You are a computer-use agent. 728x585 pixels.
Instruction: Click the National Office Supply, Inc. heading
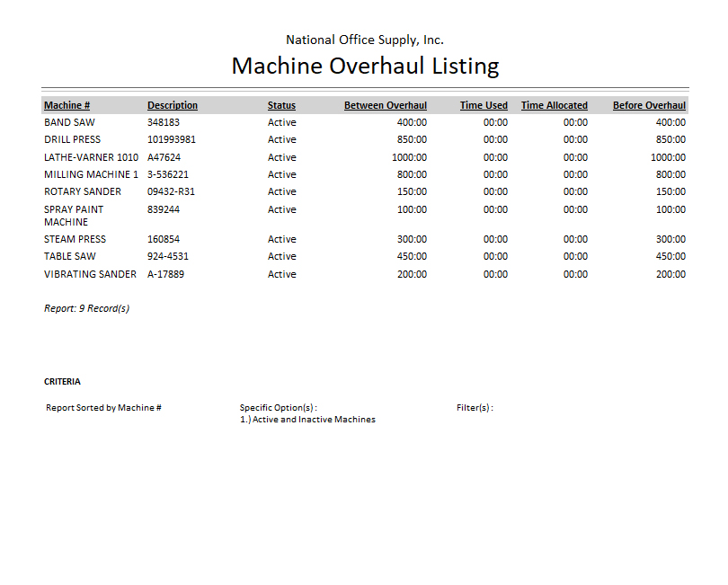364,40
